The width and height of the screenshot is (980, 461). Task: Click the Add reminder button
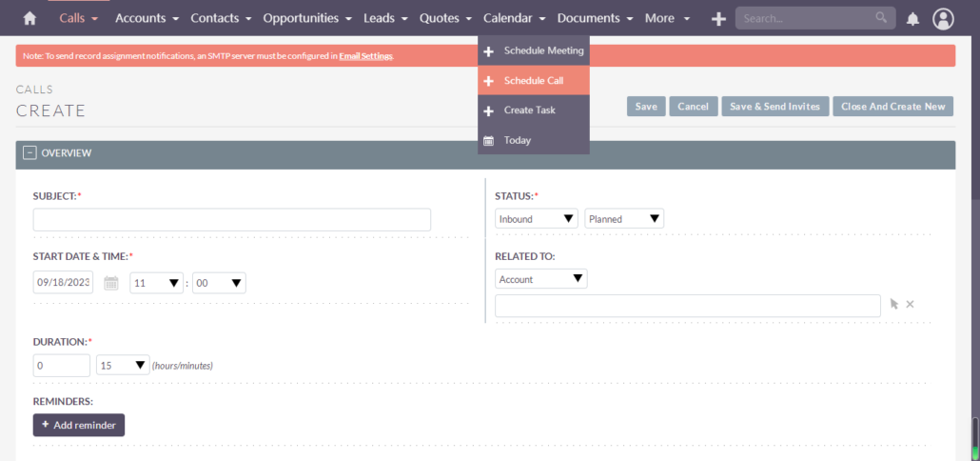(79, 425)
